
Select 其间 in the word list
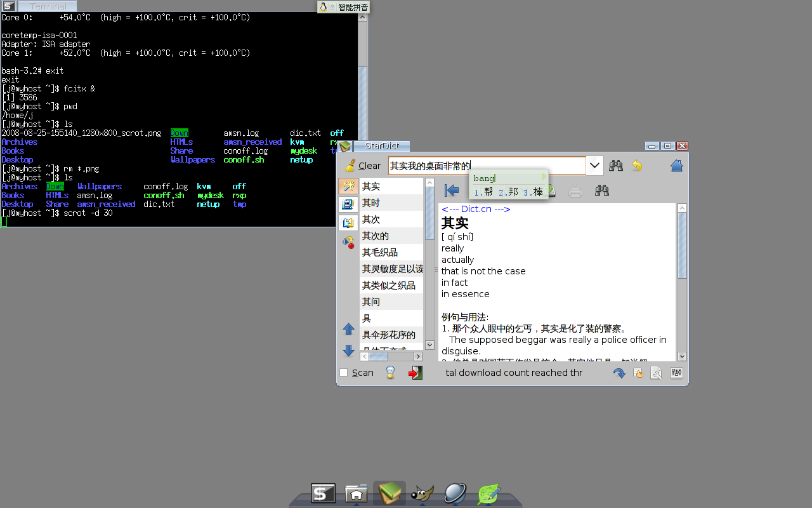click(x=391, y=302)
